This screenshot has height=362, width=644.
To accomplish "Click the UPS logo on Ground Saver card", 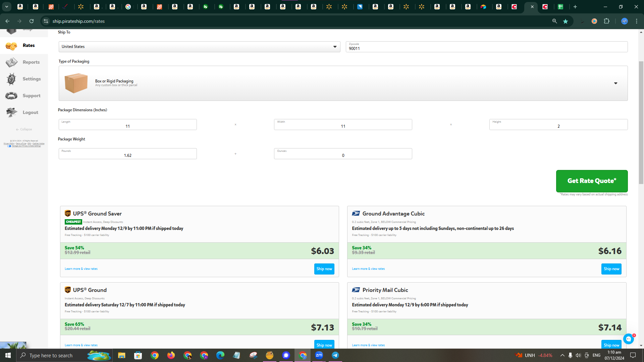I will [68, 214].
